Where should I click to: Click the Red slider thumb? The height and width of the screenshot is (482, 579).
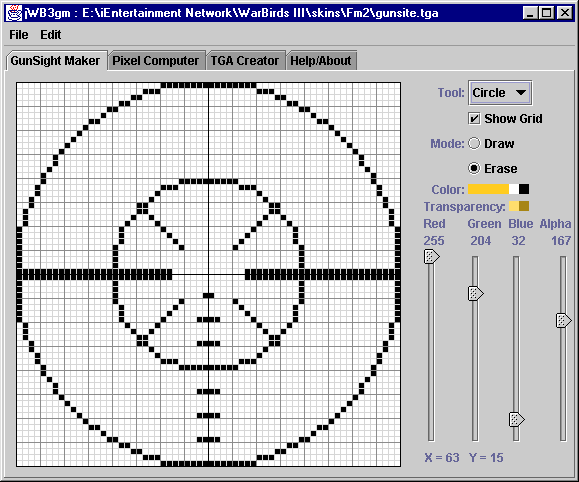(431, 256)
